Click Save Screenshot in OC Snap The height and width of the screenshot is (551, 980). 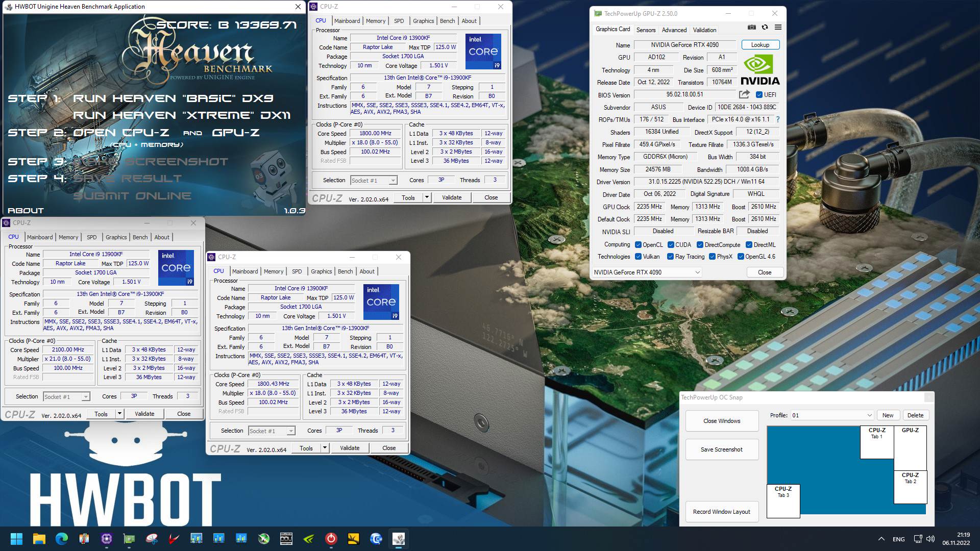coord(722,449)
